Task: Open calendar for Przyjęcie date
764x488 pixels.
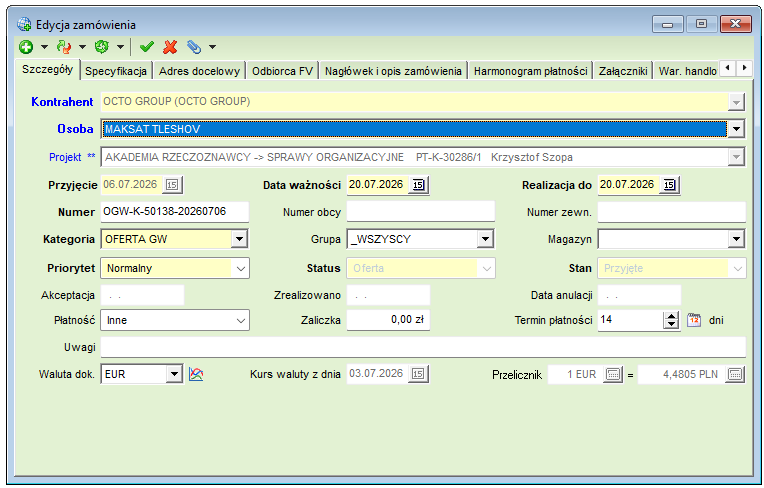Action: (x=172, y=185)
